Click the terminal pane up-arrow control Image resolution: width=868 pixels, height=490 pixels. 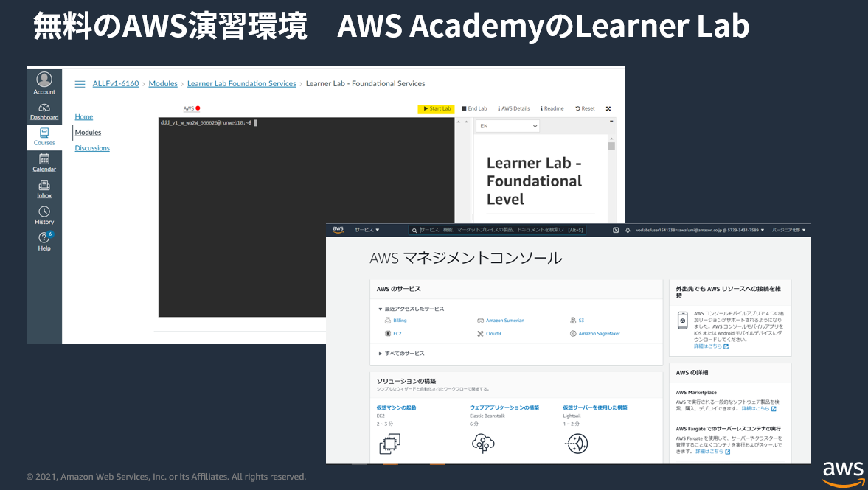(x=459, y=122)
